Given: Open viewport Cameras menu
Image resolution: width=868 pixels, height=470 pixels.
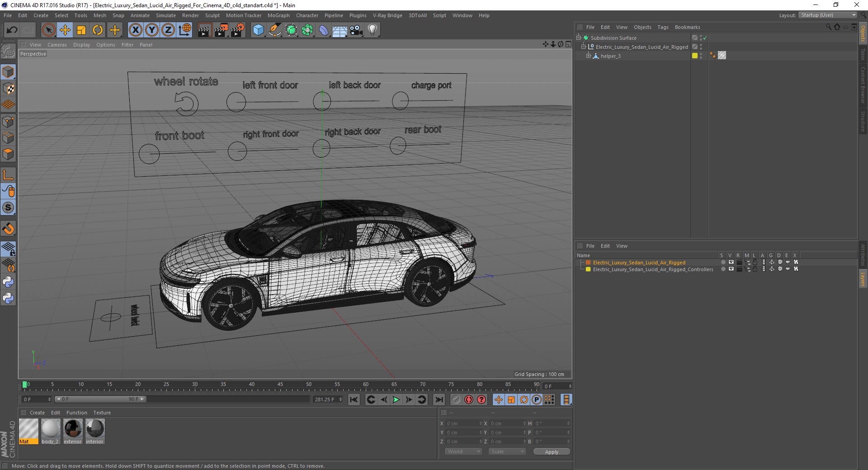Looking at the screenshot, I should (57, 45).
